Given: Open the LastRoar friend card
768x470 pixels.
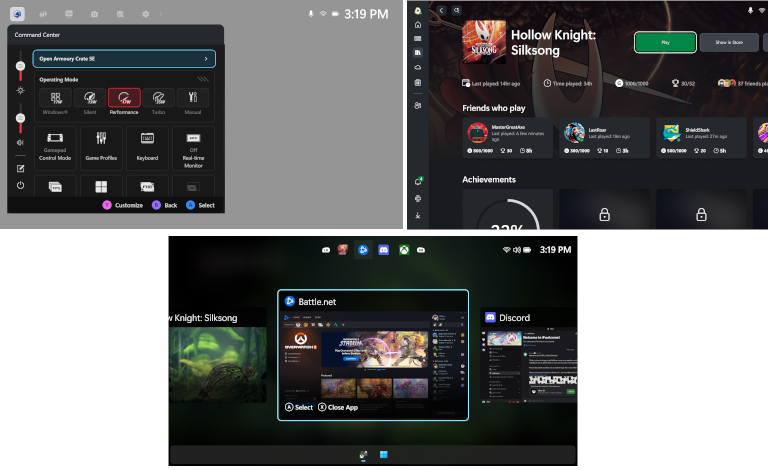Looking at the screenshot, I should coord(604,138).
